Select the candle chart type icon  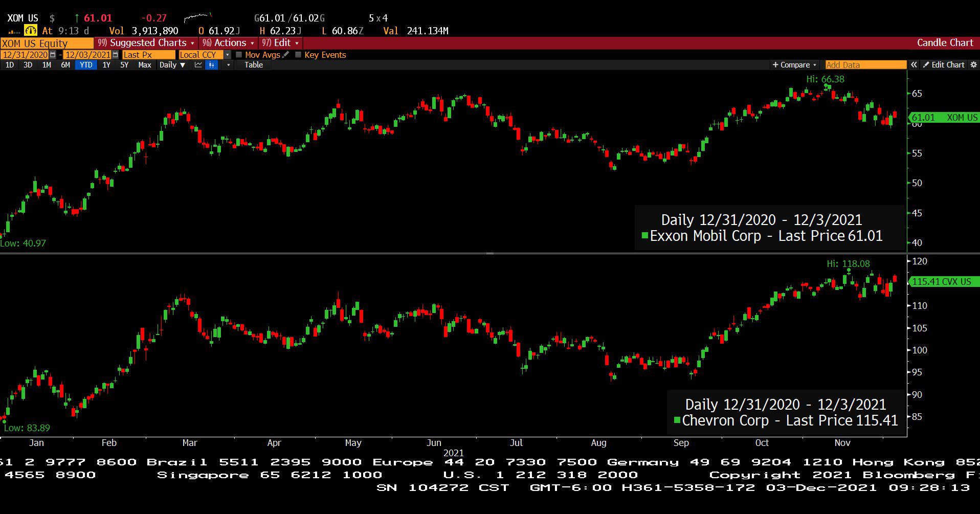(x=211, y=65)
